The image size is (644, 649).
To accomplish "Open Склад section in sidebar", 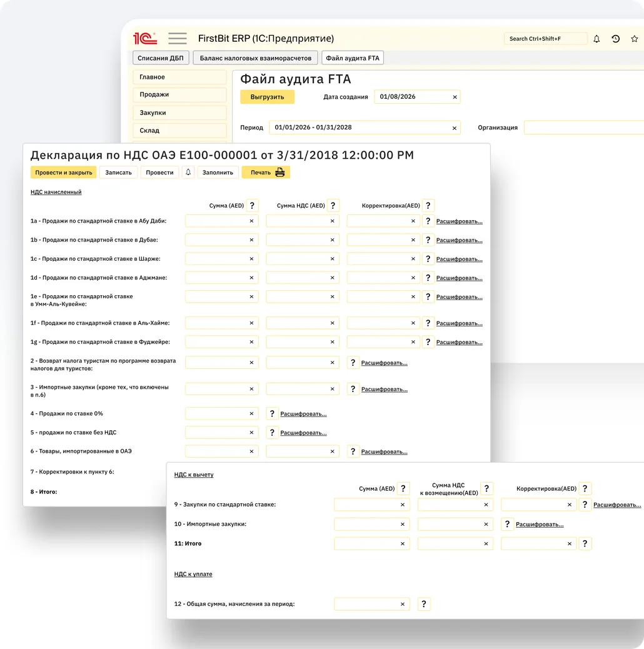I will coord(179,131).
